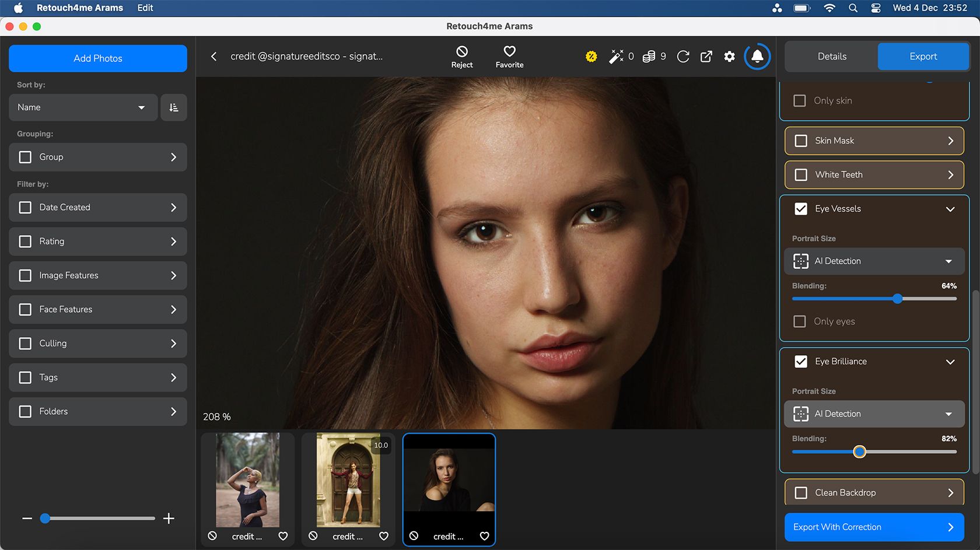Favorite the first thumbnail photo
Image resolution: width=980 pixels, height=550 pixels.
point(283,536)
